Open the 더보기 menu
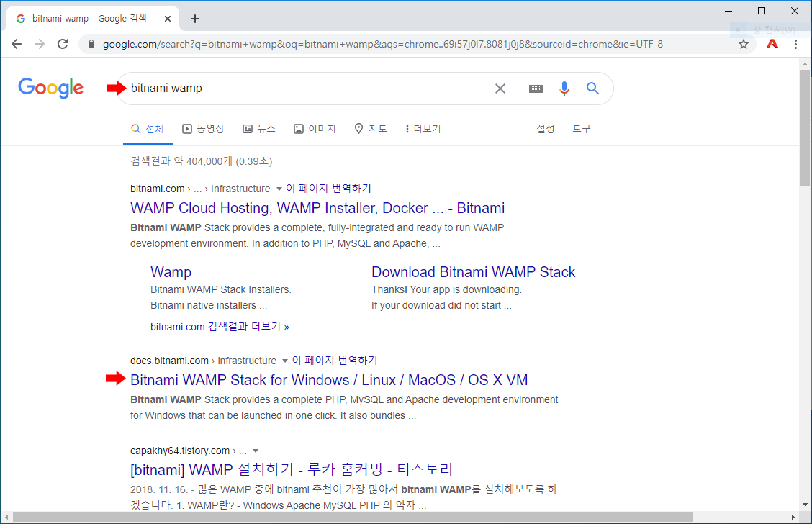The image size is (812, 524). [x=423, y=128]
